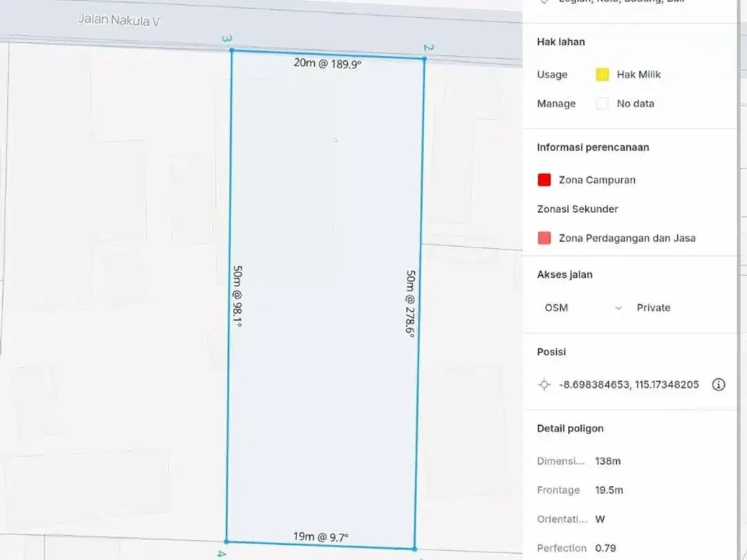Screen dimensions: 747x560
Task: Select polygon vertex 4 on the map
Action: click(x=225, y=541)
